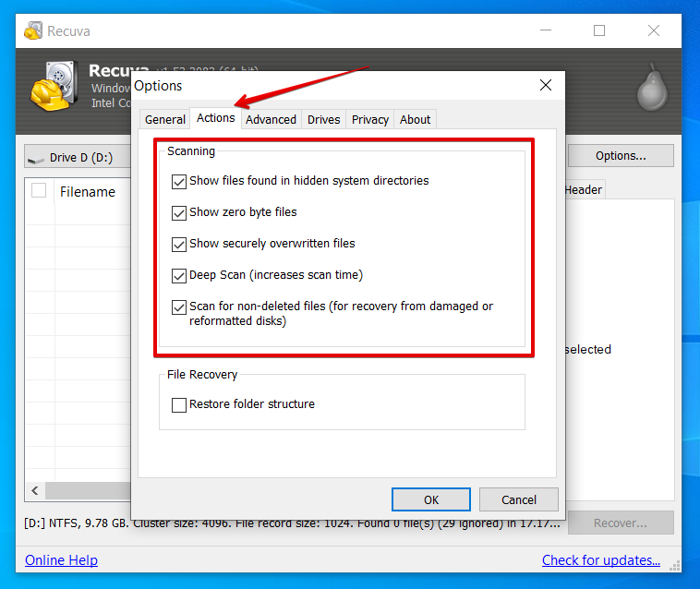Maximize the Recuva window
The height and width of the screenshot is (589, 700).
coord(599,30)
